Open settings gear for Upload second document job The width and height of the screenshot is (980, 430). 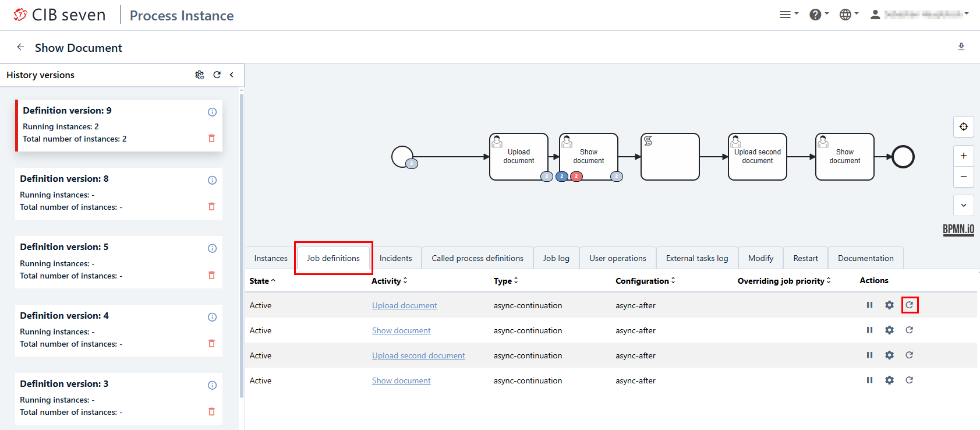pos(889,355)
